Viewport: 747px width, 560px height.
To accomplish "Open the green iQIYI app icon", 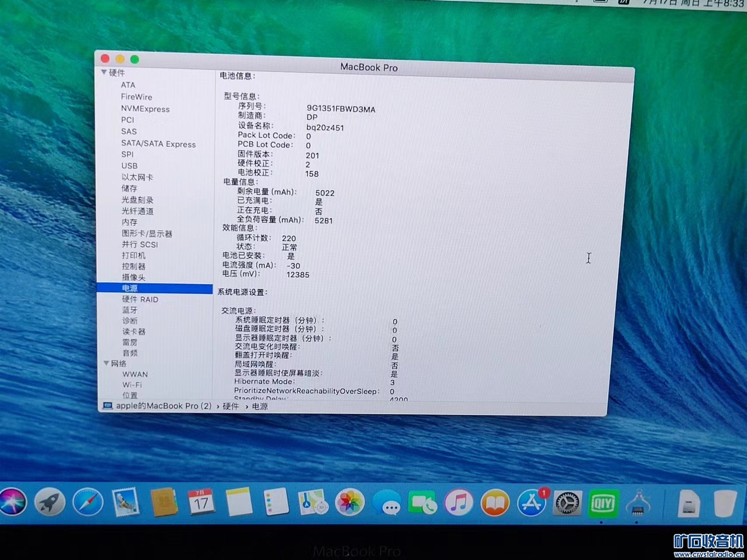I will pos(604,503).
